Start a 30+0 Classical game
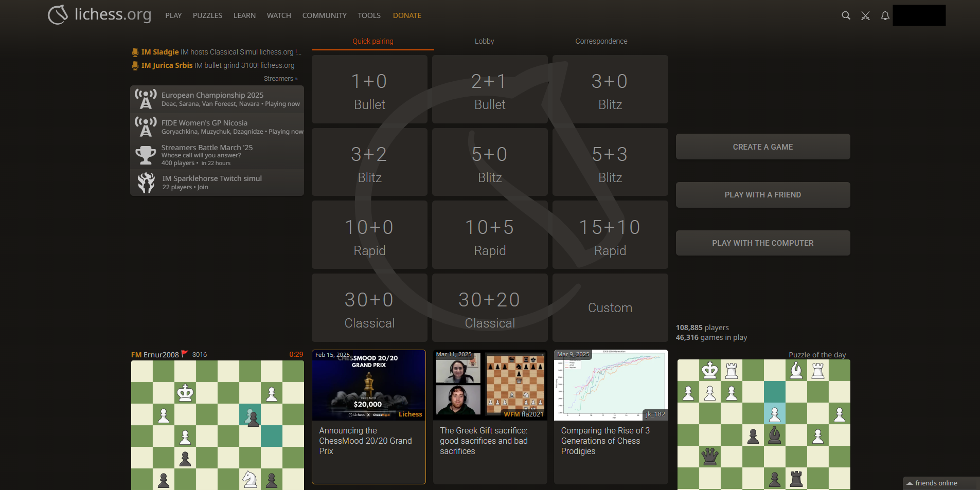The height and width of the screenshot is (490, 980). pos(369,308)
